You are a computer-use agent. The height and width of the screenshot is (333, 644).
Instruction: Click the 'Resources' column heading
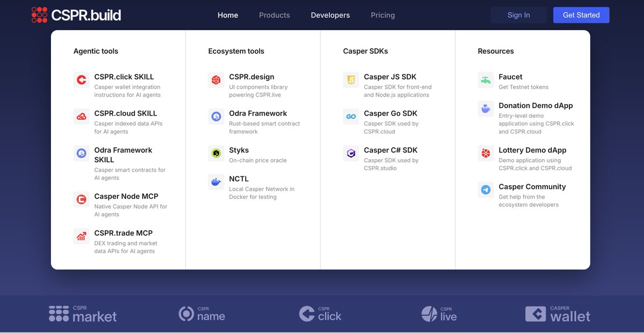[496, 51]
